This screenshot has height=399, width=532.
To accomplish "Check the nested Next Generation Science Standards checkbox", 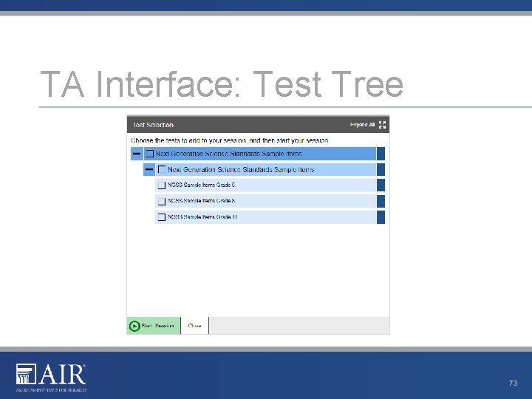I will pos(162,169).
